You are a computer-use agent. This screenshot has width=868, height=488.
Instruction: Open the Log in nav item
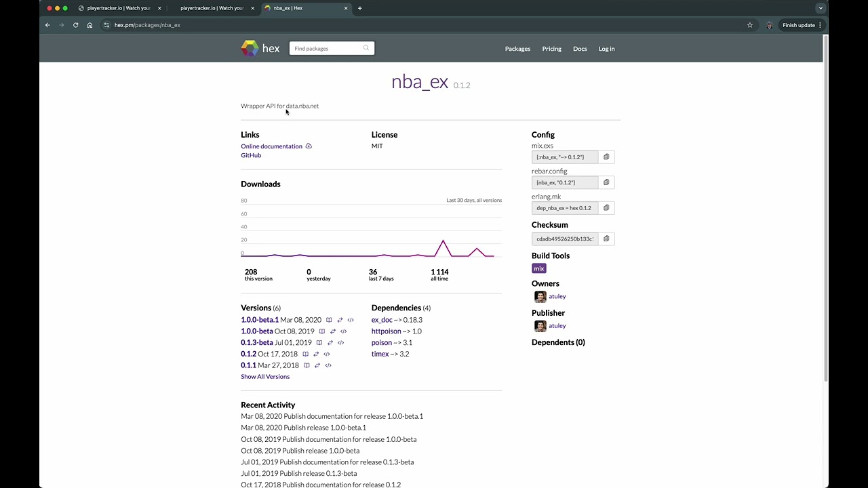tap(606, 49)
